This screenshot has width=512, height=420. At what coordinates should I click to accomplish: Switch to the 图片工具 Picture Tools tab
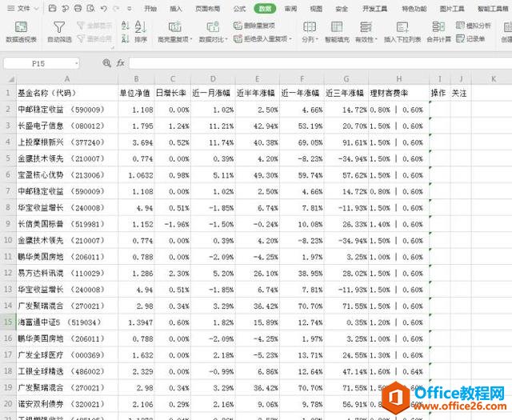tap(452, 9)
